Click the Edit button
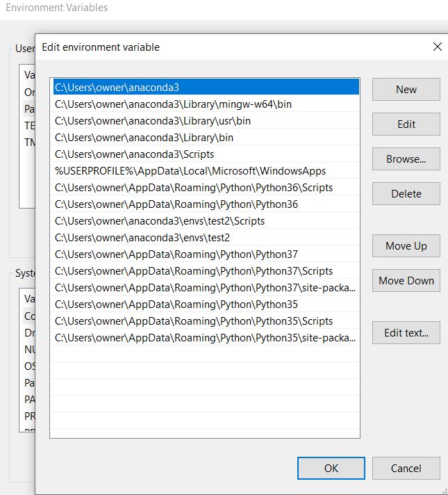 [406, 124]
